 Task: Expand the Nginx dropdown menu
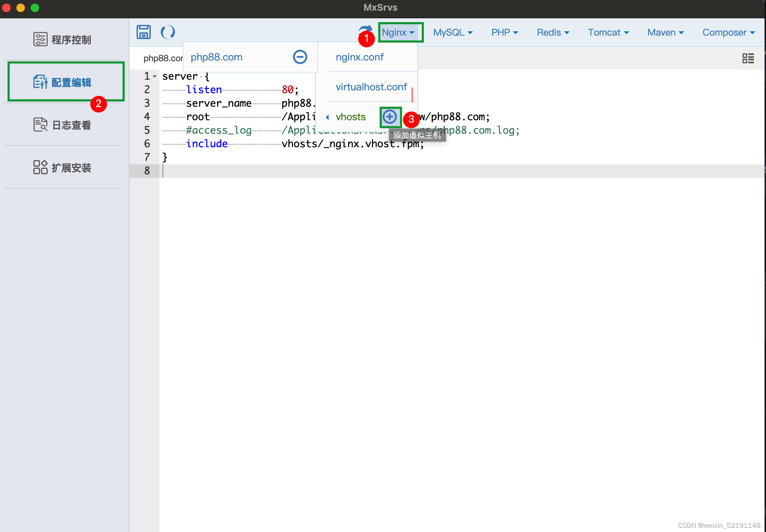click(x=398, y=32)
